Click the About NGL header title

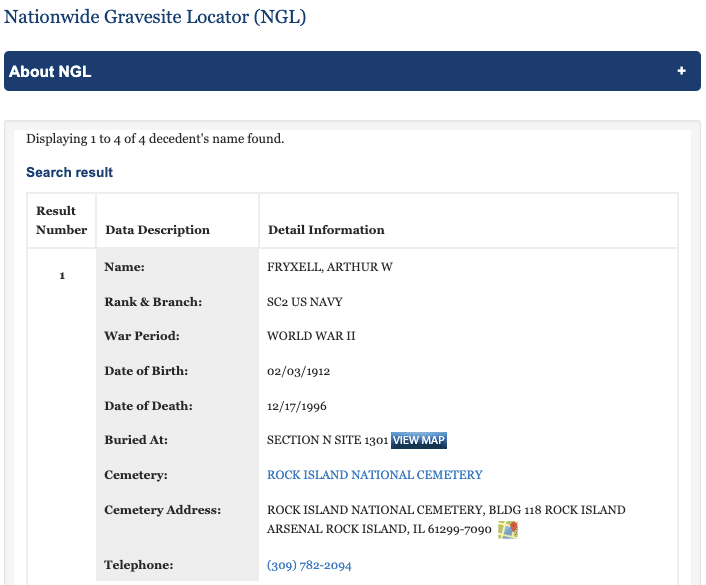click(x=50, y=71)
